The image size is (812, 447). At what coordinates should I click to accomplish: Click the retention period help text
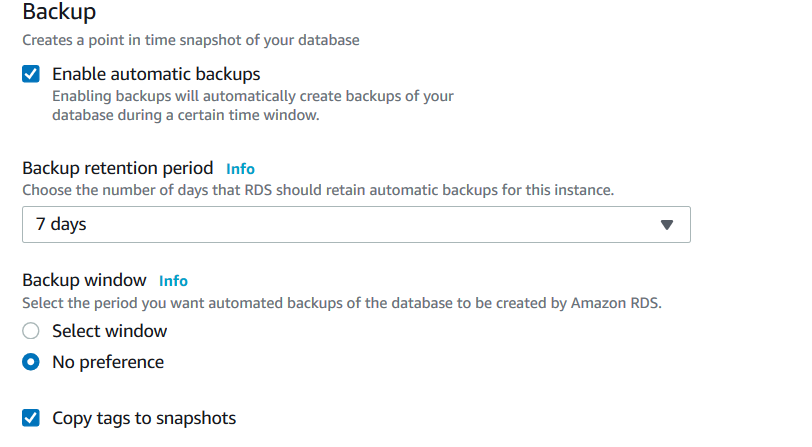(318, 190)
